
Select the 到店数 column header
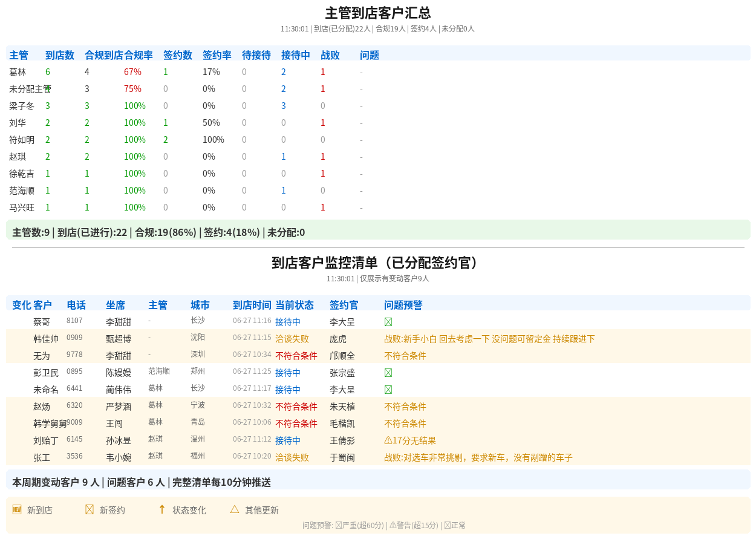[x=60, y=55]
